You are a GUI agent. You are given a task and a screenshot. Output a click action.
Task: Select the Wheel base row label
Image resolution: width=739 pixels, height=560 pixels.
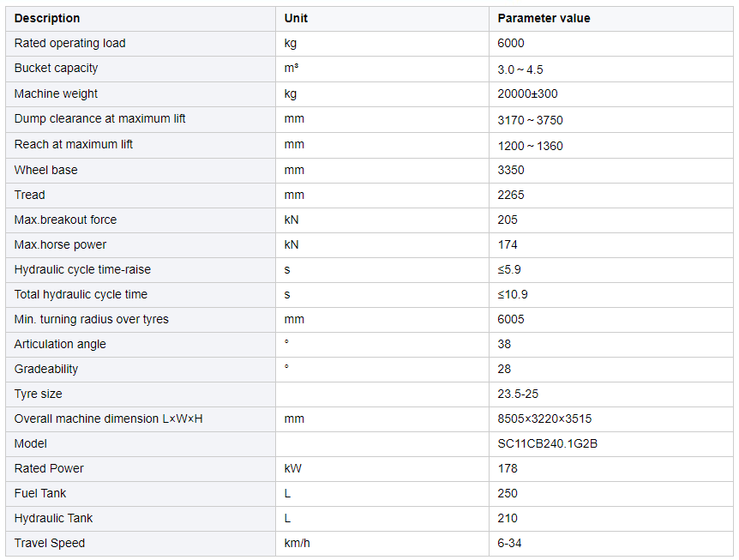coord(45,170)
